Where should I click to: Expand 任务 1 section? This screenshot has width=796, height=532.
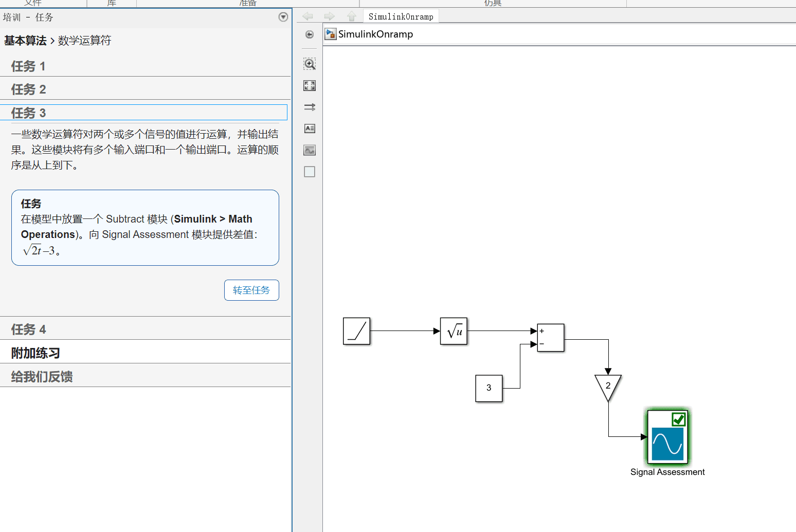point(146,66)
